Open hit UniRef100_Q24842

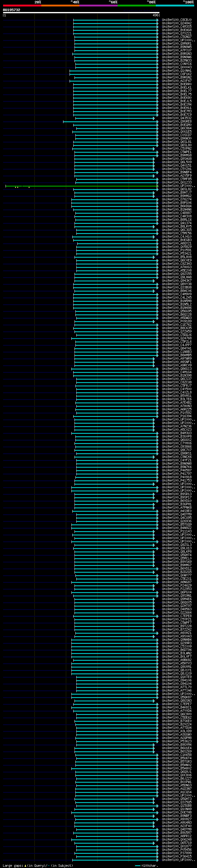click(177, 23)
